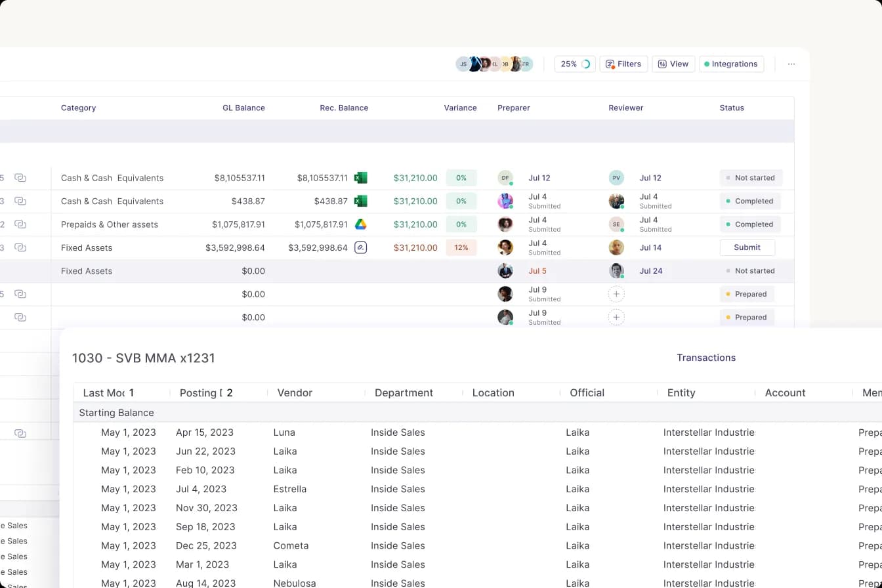This screenshot has height=588, width=882.
Task: Click the 12% variance badge
Action: (461, 247)
